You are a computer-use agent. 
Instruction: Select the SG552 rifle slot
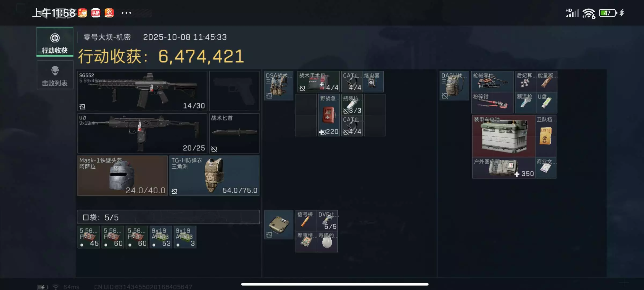[142, 91]
